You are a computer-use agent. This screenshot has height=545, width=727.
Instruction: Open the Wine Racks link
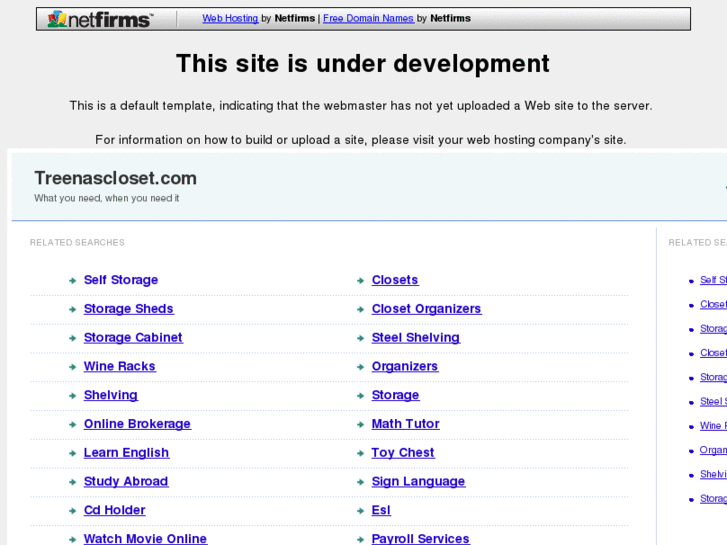120,366
